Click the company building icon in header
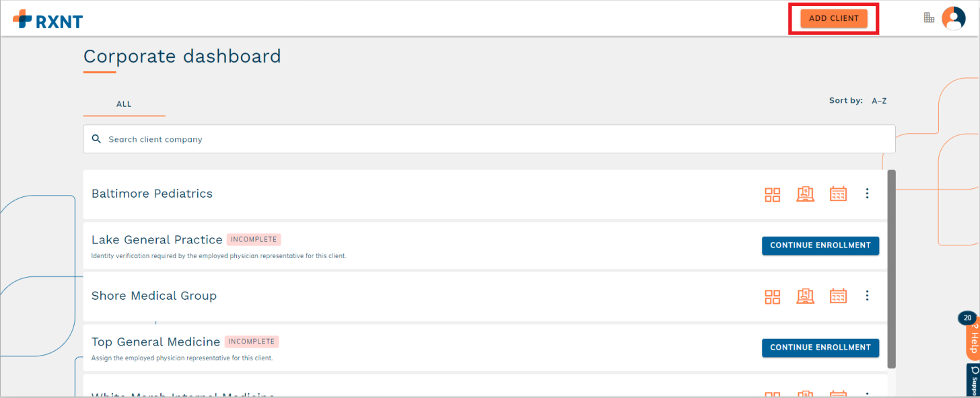This screenshot has width=980, height=398. tap(929, 17)
